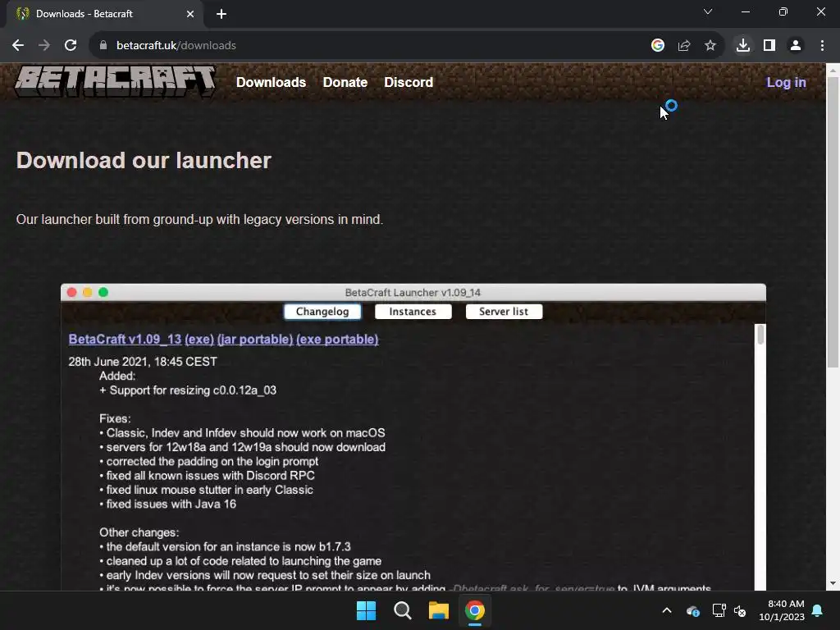Screen dimensions: 840x630
Task: Open the Downloads nav link
Action: 271,82
